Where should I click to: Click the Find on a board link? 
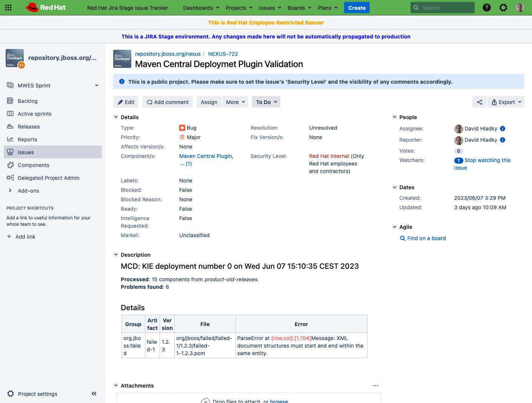[x=426, y=238]
